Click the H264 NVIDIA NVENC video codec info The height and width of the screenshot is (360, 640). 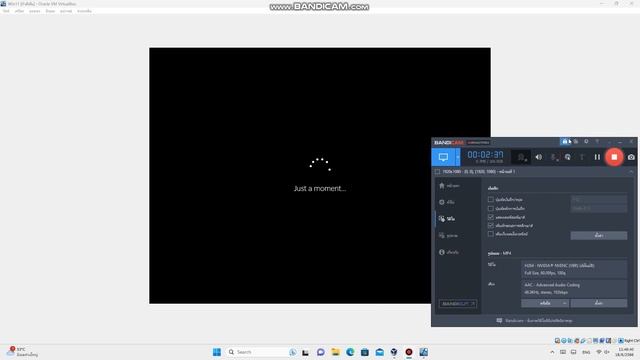point(574,269)
